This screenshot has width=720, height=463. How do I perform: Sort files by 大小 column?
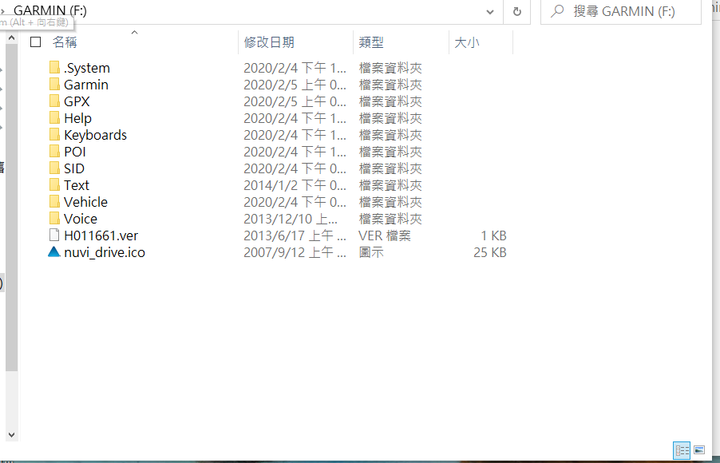[467, 42]
